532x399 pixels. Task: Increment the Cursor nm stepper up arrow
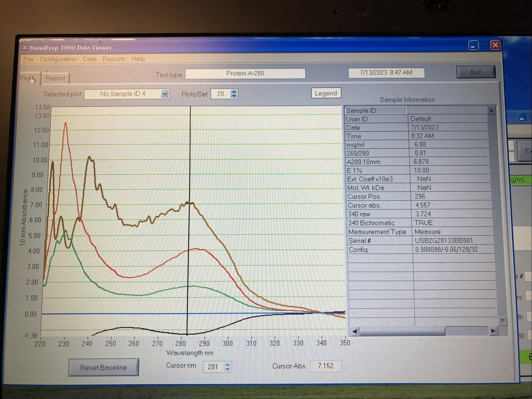[228, 364]
